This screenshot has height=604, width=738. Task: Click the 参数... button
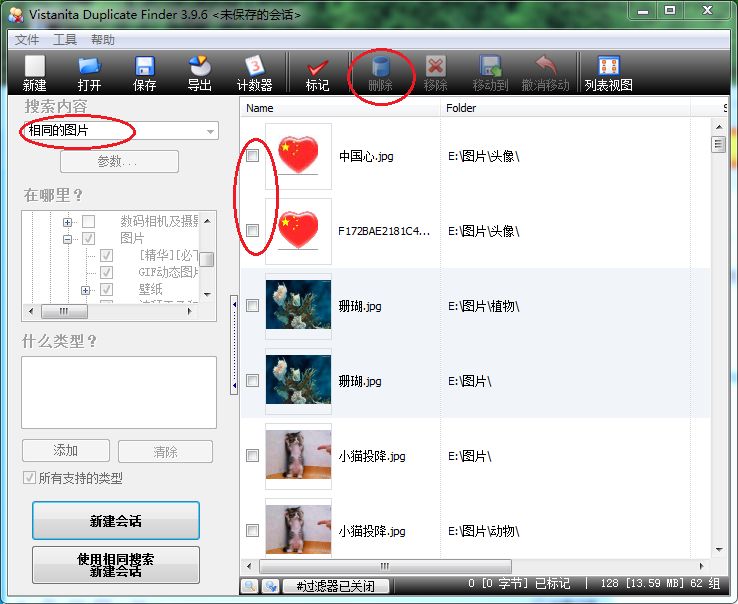coord(120,161)
